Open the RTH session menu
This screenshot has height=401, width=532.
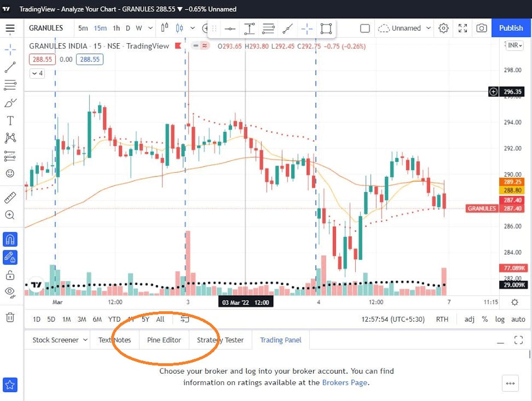point(442,319)
